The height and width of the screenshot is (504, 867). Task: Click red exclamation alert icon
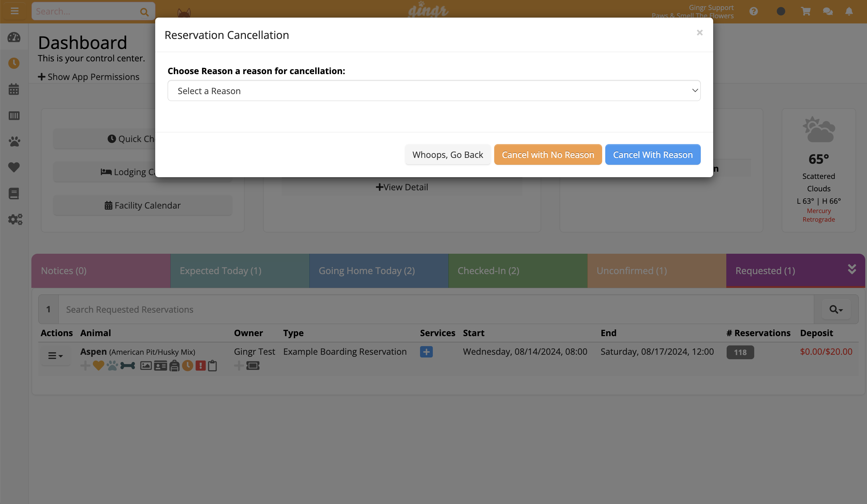200,365
